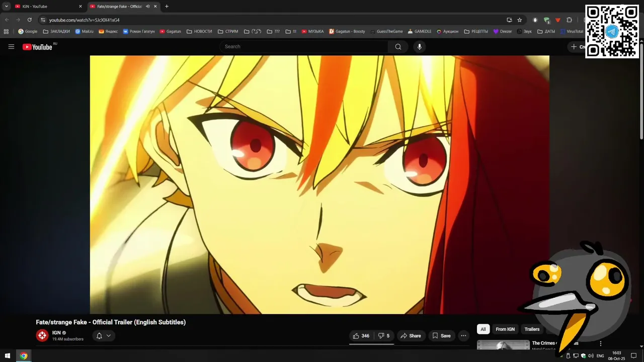The width and height of the screenshot is (644, 362).
Task: Click the address bar URL
Action: [x=85, y=20]
